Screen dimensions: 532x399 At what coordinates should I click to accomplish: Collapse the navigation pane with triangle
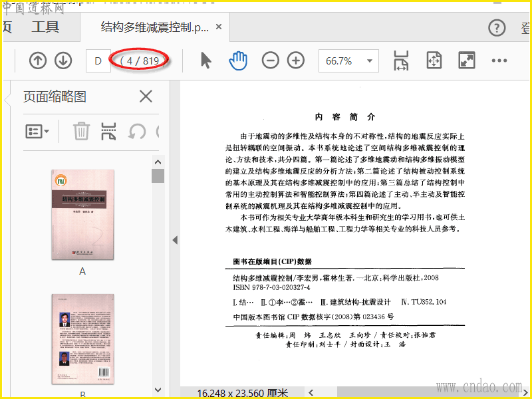click(x=175, y=240)
